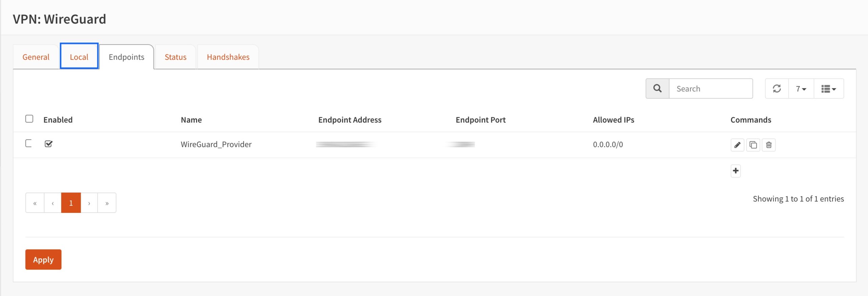Apply the WireGuard configuration
The height and width of the screenshot is (296, 868).
coord(43,260)
